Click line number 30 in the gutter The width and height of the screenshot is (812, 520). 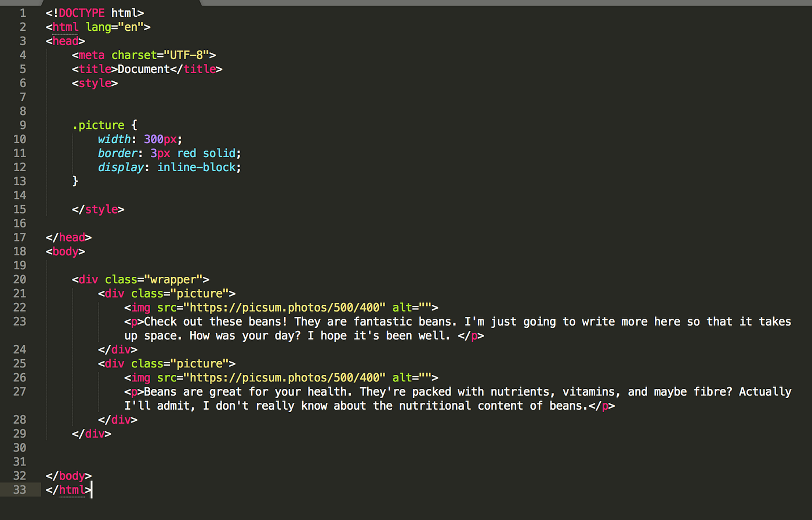coord(19,447)
